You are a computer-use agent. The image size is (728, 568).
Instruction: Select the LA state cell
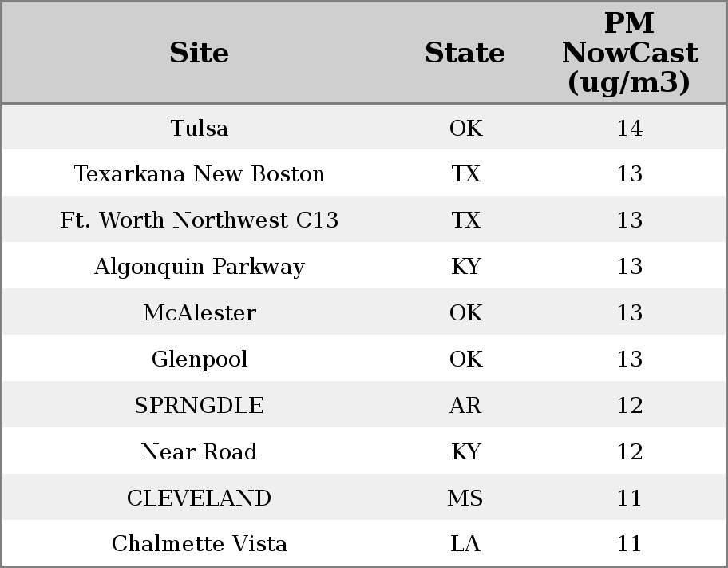click(x=465, y=544)
